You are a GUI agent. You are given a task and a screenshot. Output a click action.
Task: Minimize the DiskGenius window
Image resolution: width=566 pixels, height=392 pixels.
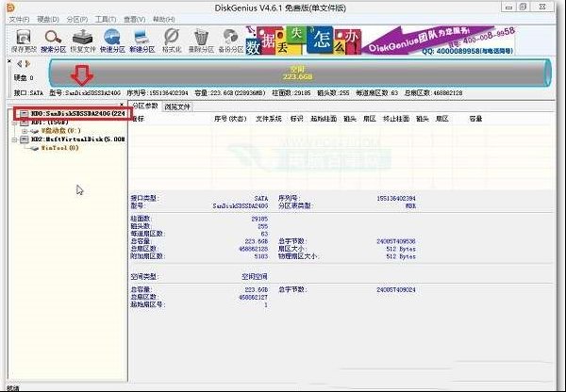[509, 8]
